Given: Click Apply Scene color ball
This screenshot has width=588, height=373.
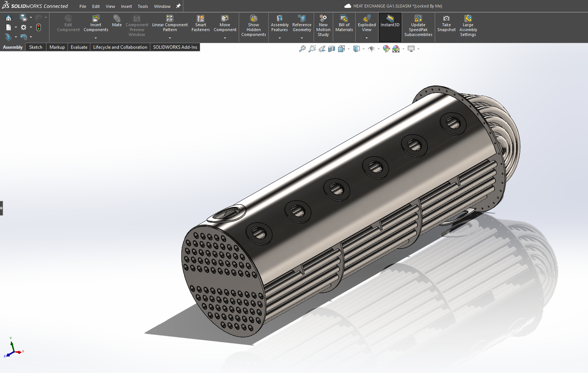Looking at the screenshot, I should (x=396, y=49).
